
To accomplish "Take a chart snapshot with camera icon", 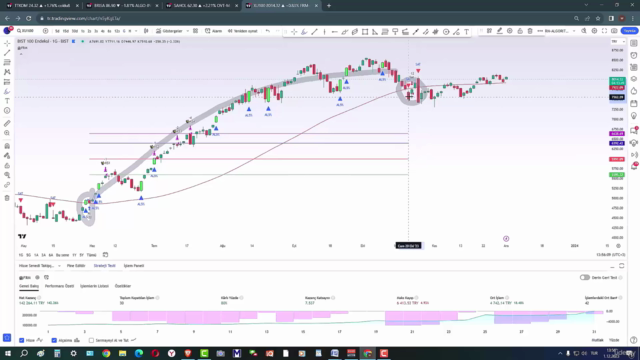I will point(614,31).
